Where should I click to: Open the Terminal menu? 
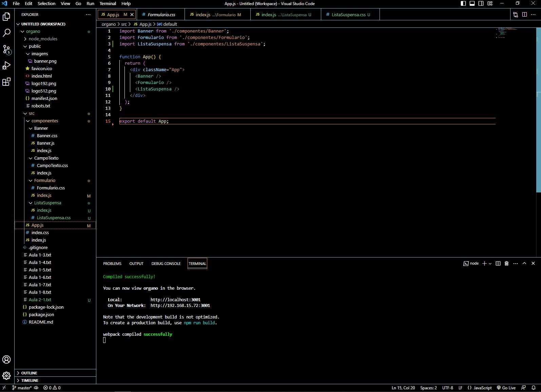[x=108, y=3]
